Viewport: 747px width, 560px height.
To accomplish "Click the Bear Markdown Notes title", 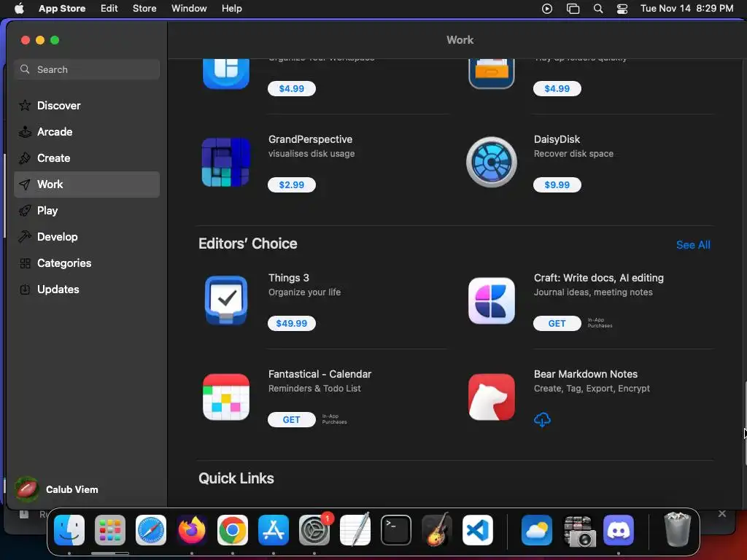I will (586, 374).
